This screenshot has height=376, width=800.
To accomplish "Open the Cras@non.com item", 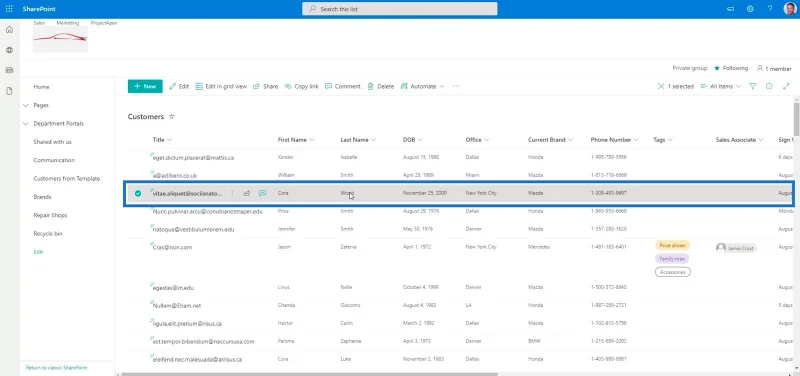I will coord(172,247).
